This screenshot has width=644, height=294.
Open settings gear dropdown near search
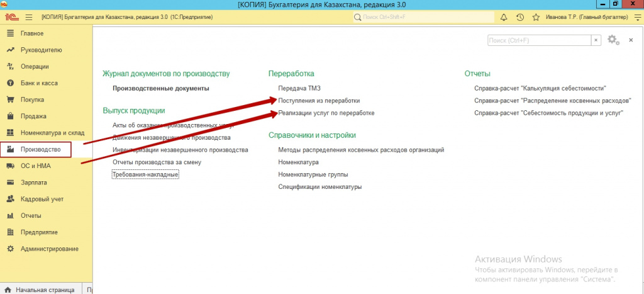[614, 40]
